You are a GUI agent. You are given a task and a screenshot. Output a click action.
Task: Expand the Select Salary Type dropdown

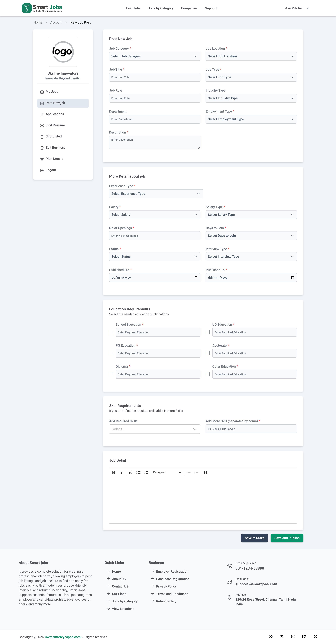pyautogui.click(x=251, y=215)
